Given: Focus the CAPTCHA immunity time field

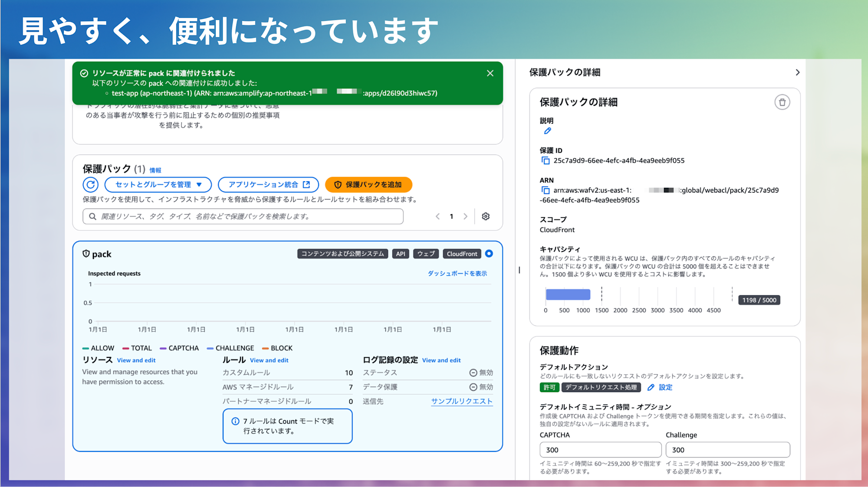Looking at the screenshot, I should pyautogui.click(x=600, y=450).
